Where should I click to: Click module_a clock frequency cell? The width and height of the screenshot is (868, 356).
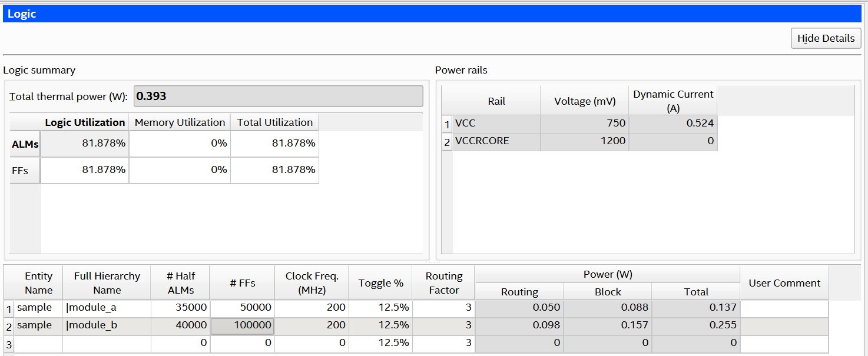pos(311,308)
